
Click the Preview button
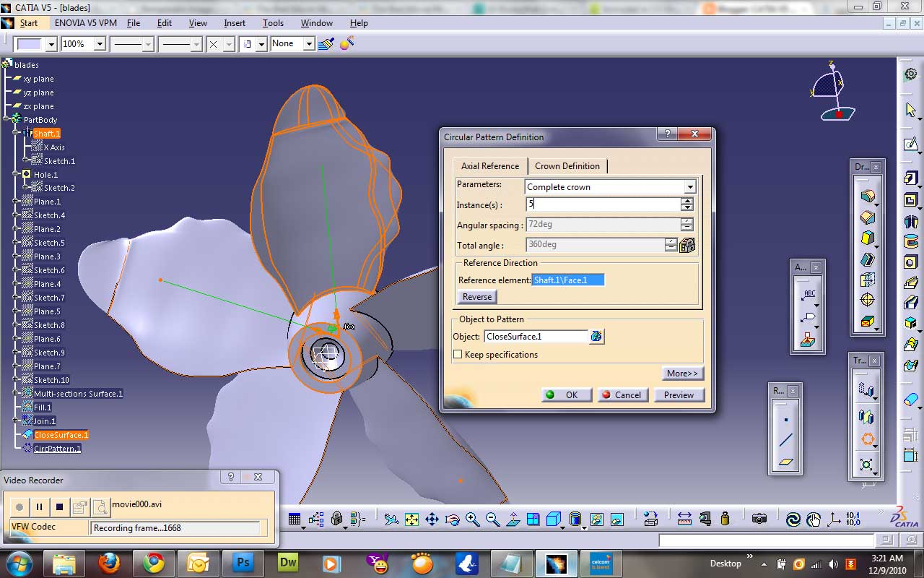click(x=679, y=394)
